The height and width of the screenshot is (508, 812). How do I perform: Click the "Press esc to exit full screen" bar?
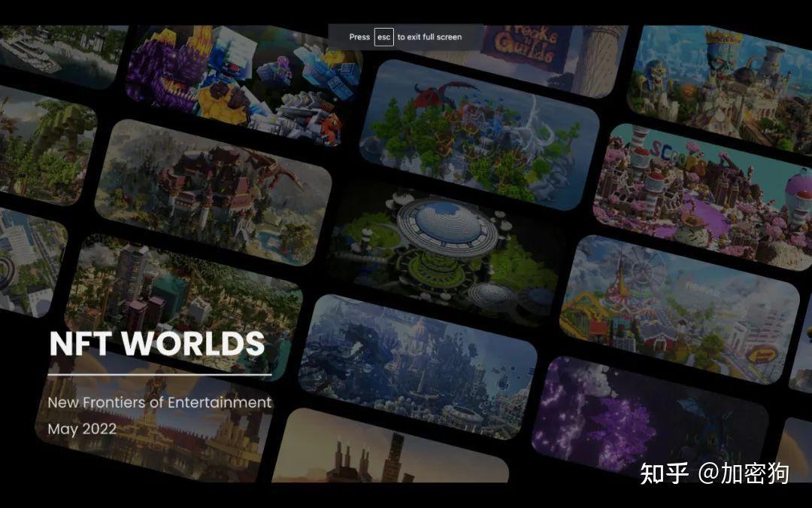click(x=398, y=36)
